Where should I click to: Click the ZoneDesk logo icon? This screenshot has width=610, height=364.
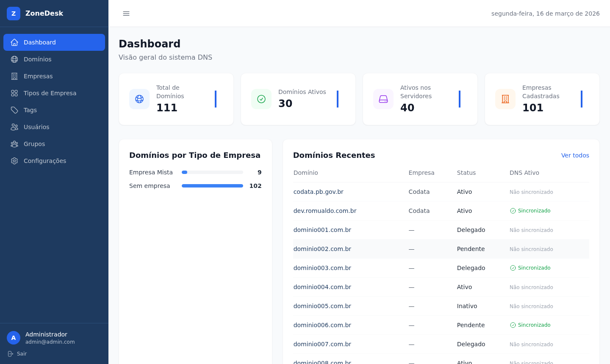(x=14, y=13)
